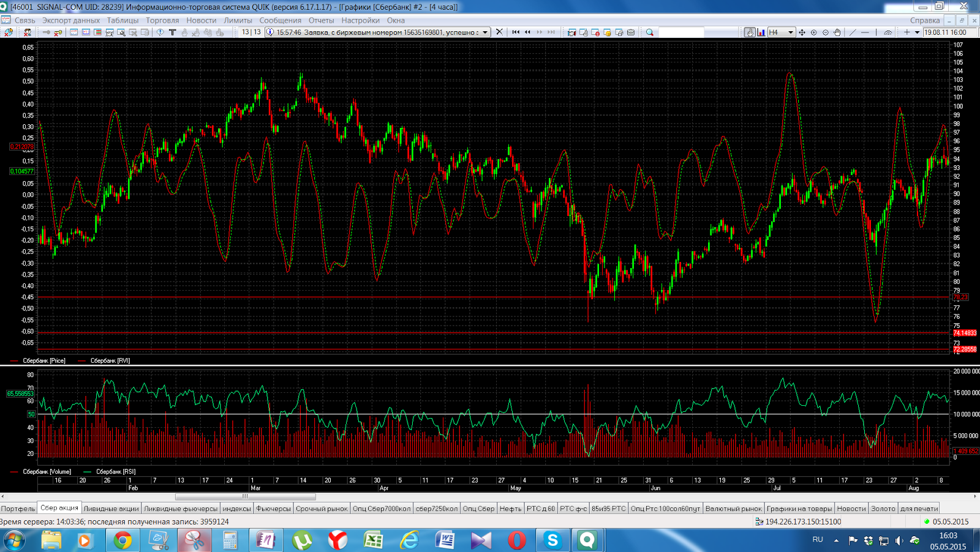
Task: Open the Справка menu
Action: 924,20
